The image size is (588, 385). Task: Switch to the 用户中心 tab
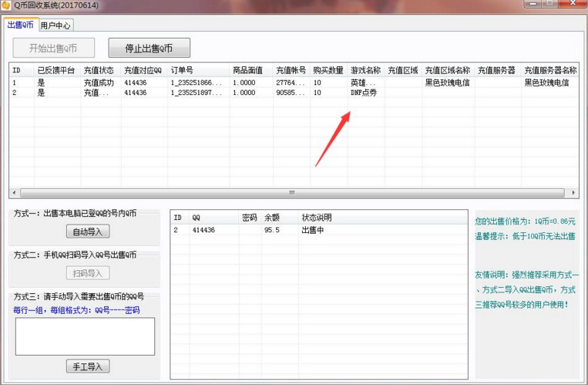(55, 25)
